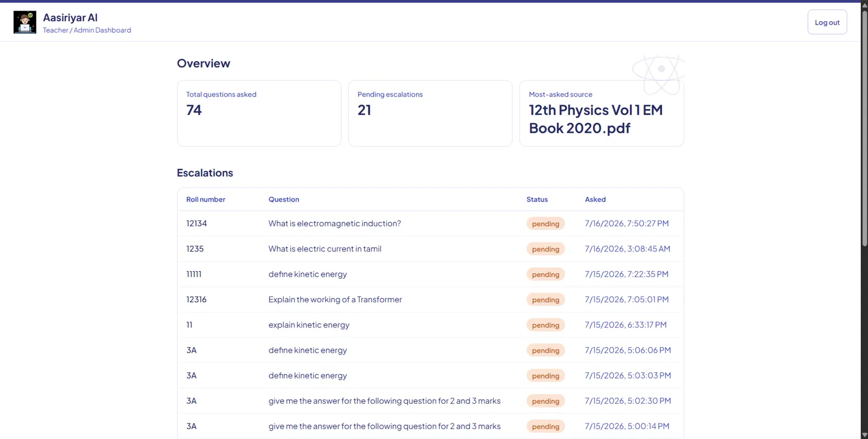
Task: Log out of the dashboard
Action: pos(827,22)
